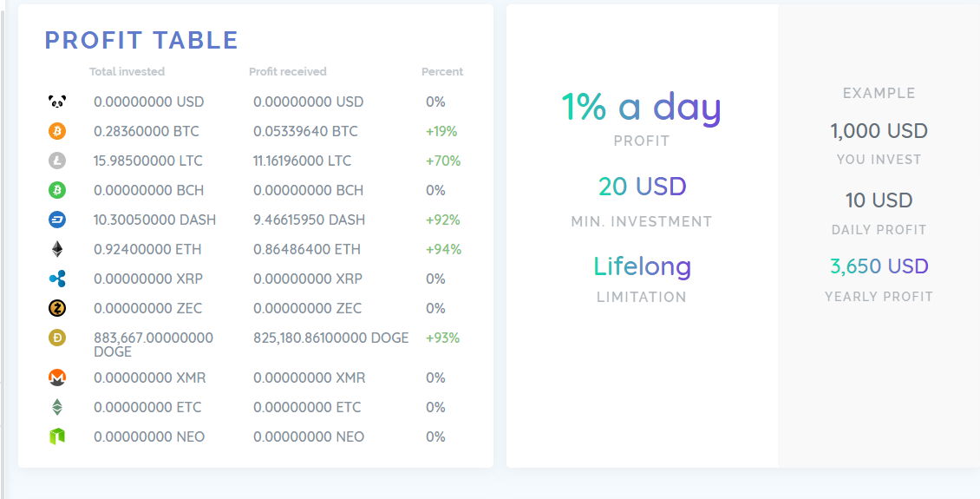Select the blue Ripple XRP icon

[57, 279]
